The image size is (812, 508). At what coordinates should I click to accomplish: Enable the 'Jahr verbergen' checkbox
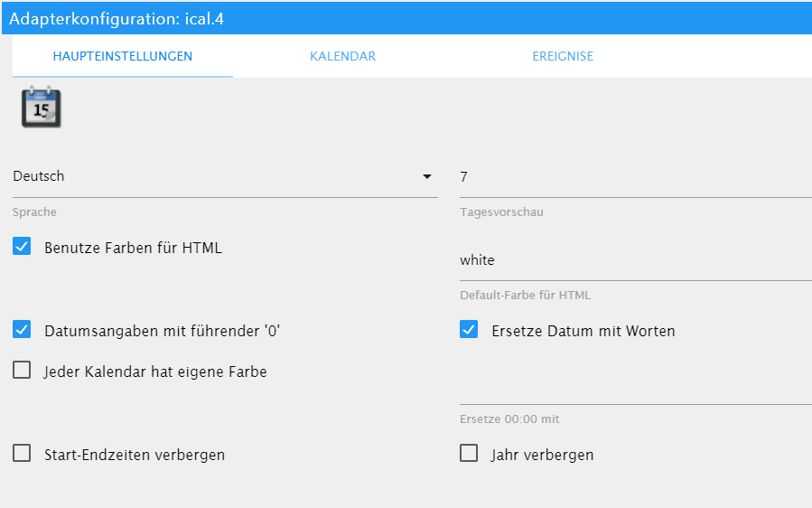[x=469, y=454]
